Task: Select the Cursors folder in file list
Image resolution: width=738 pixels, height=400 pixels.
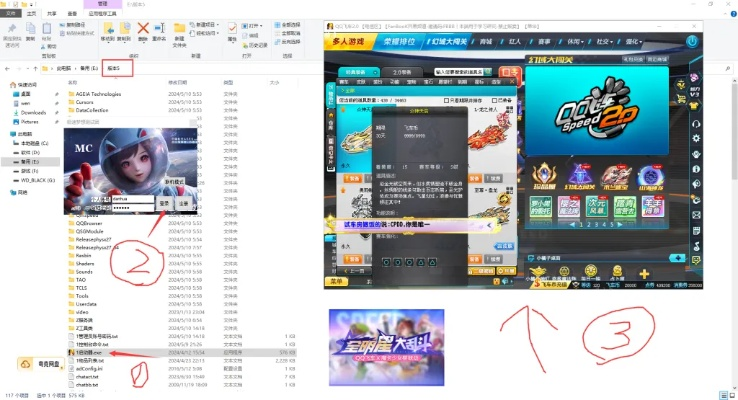Action: point(85,102)
